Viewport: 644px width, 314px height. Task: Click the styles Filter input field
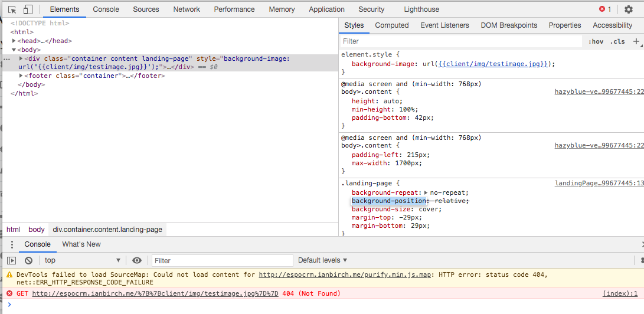click(460, 41)
